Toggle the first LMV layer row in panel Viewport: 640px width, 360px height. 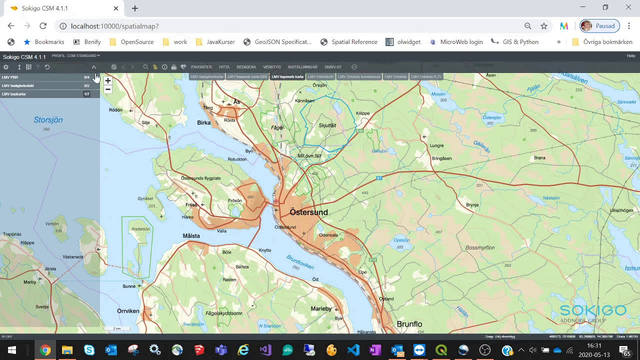coord(50,77)
